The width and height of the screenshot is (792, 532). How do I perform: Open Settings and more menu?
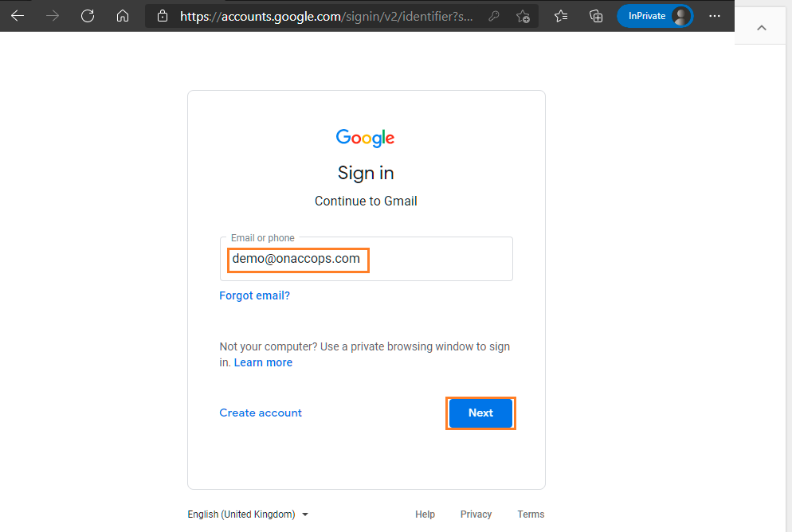coord(714,16)
